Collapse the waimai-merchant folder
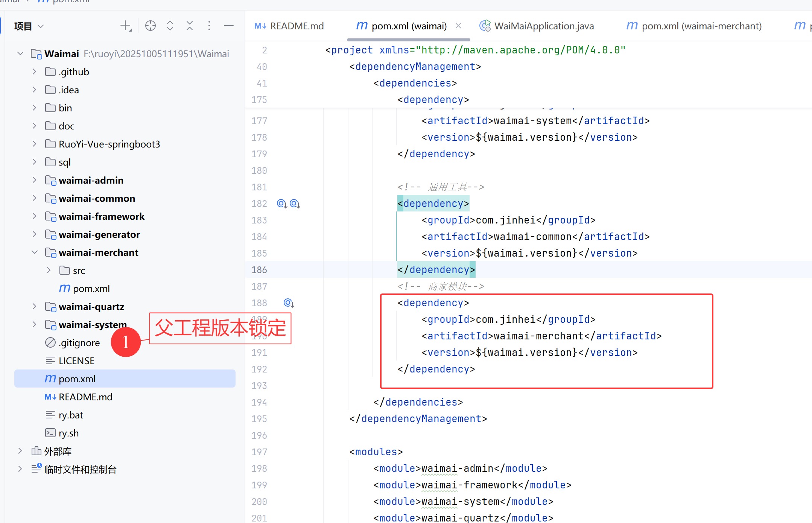 click(35, 252)
